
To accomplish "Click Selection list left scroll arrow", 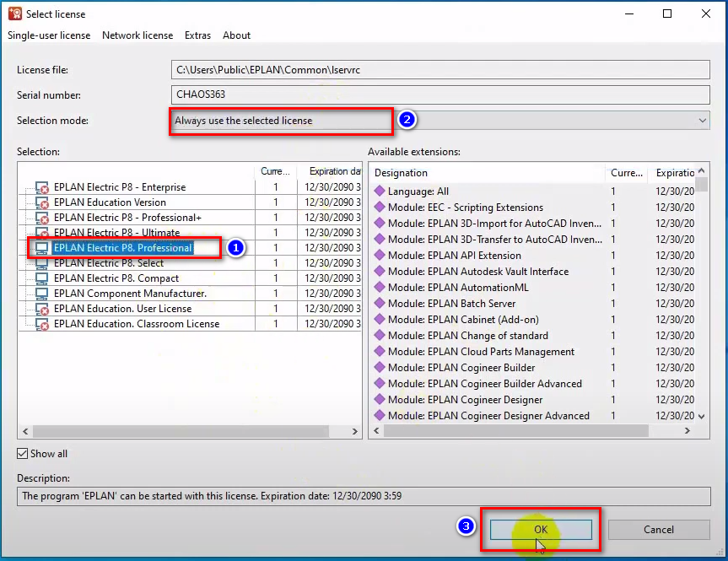I will pyautogui.click(x=25, y=431).
